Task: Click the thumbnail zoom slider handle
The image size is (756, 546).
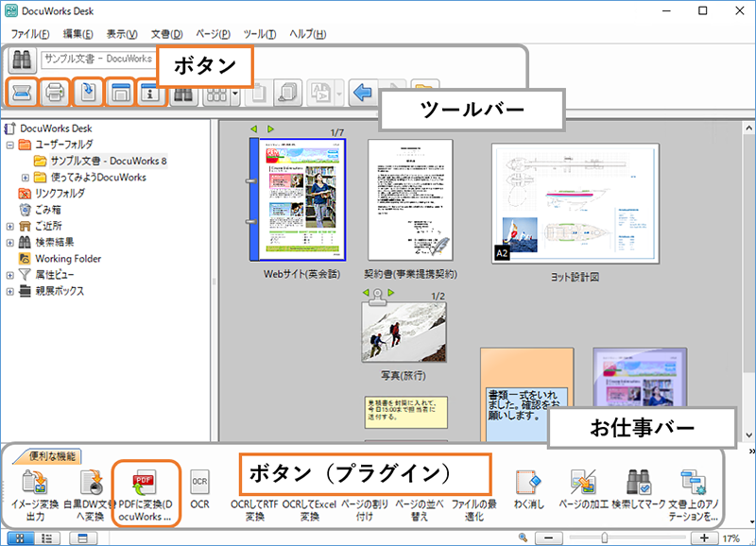Action: tap(604, 537)
